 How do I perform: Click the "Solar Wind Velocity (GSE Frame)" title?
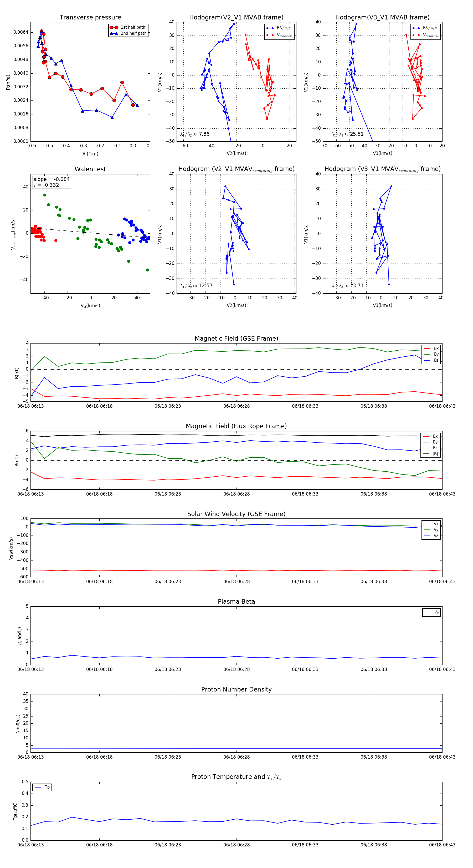[x=236, y=514]
